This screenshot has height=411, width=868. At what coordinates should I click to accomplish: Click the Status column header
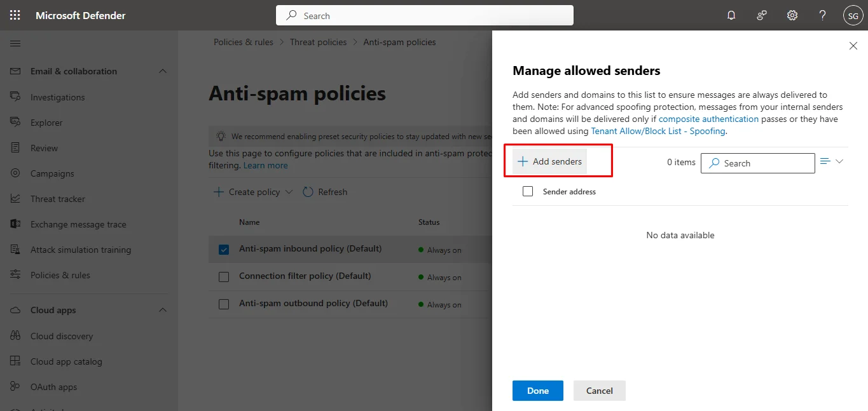[x=429, y=222]
